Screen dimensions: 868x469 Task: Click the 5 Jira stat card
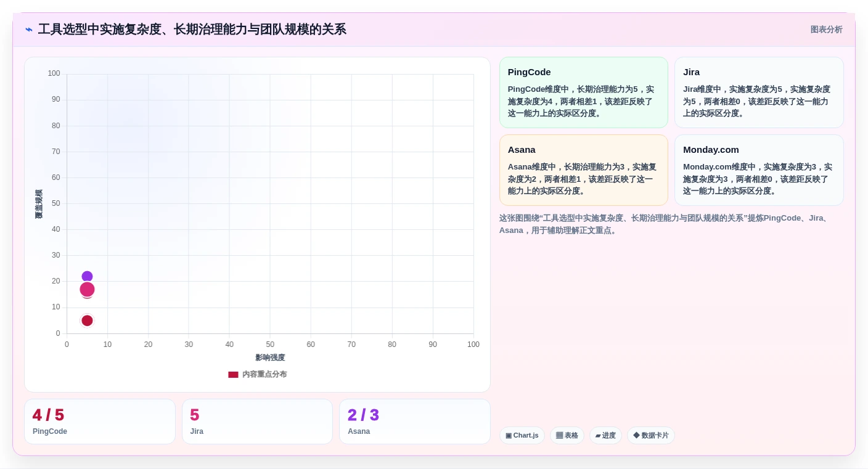[x=257, y=422]
